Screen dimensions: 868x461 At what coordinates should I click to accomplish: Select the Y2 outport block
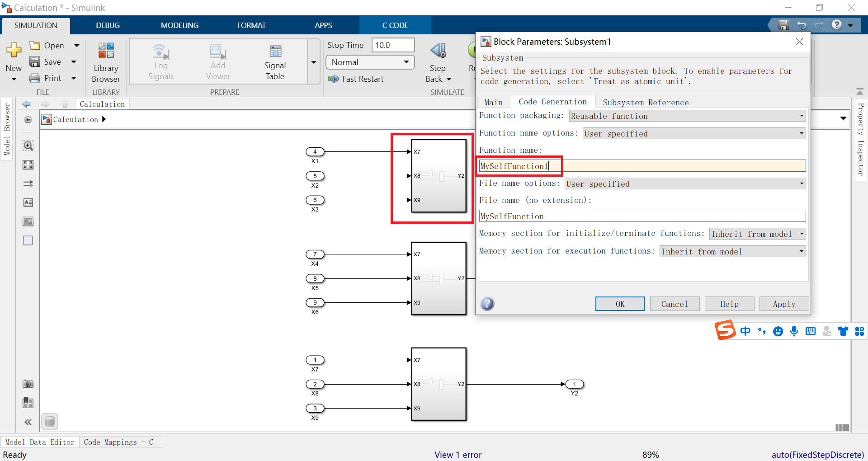coord(575,384)
